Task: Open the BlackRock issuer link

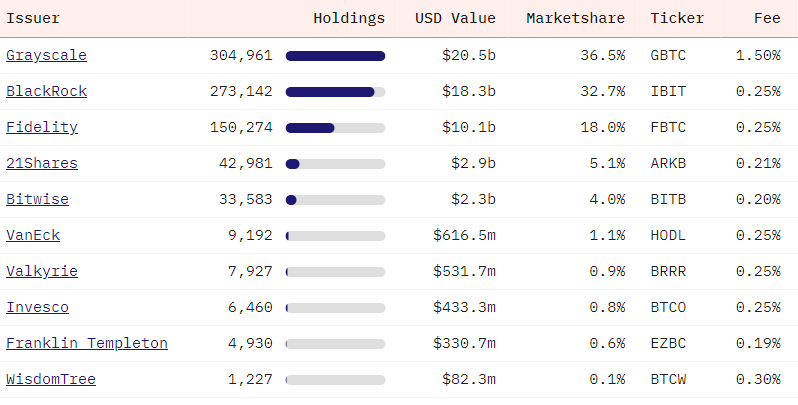Action: point(46,91)
